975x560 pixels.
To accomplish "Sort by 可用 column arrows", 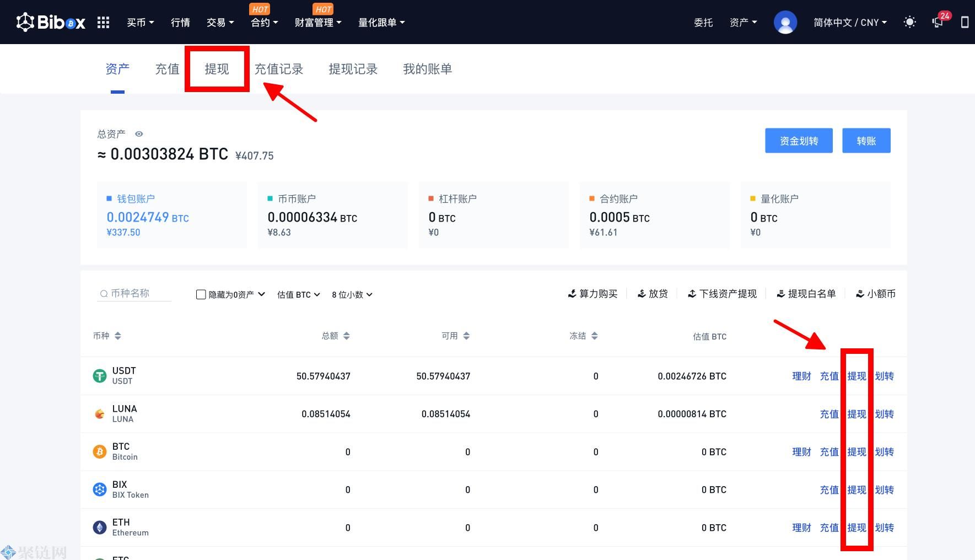I will 466,336.
